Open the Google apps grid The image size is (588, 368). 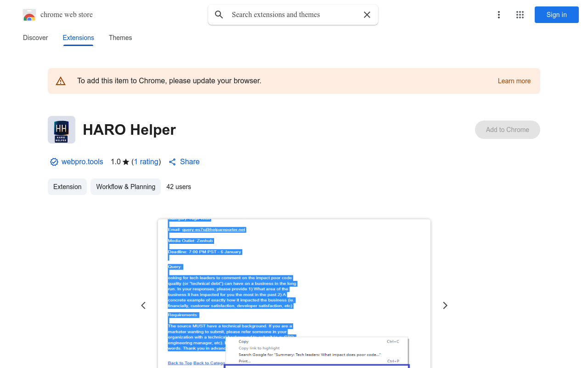520,15
